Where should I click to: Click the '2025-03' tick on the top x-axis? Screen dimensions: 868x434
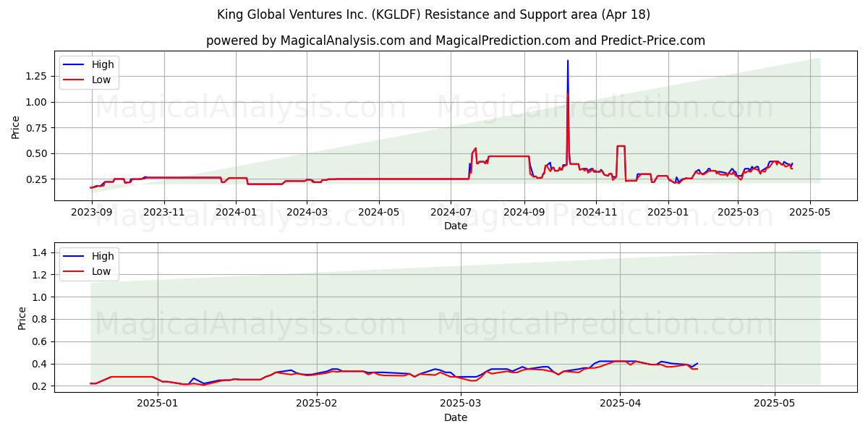click(x=738, y=212)
